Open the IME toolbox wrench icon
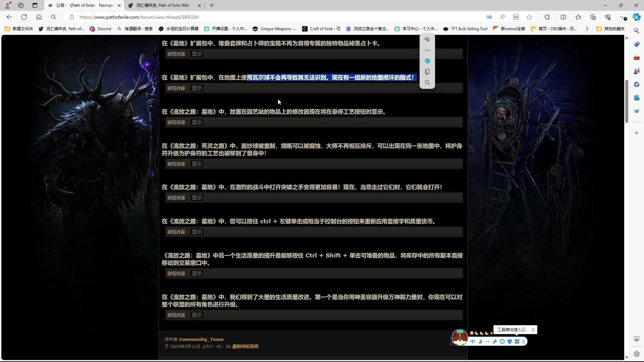The width and height of the screenshot is (644, 362). coord(495,342)
